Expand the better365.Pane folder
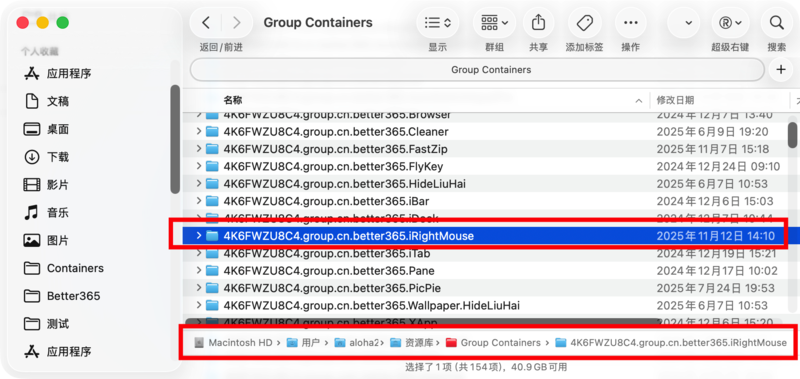Screen dimensions: 800x379 click(199, 270)
